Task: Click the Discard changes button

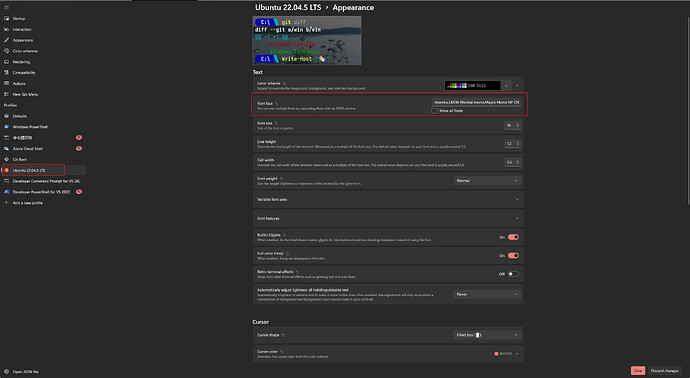Action: click(664, 371)
